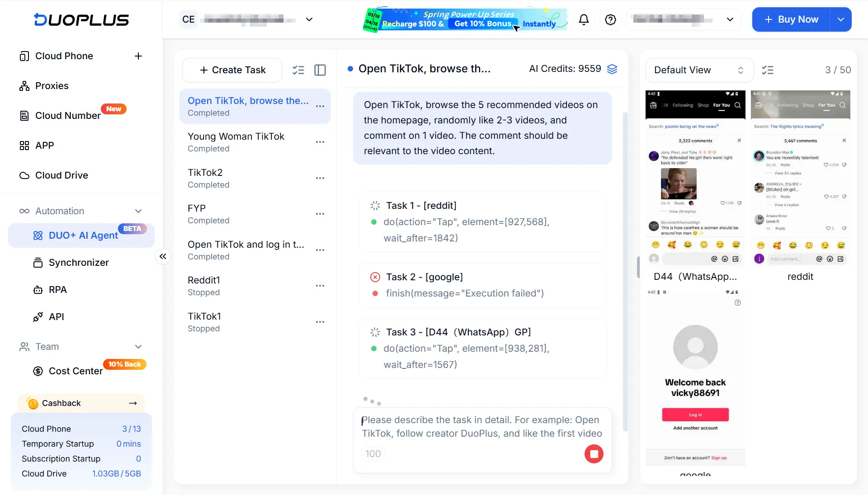The height and width of the screenshot is (495, 868).
Task: Open API under Automation
Action: click(56, 317)
